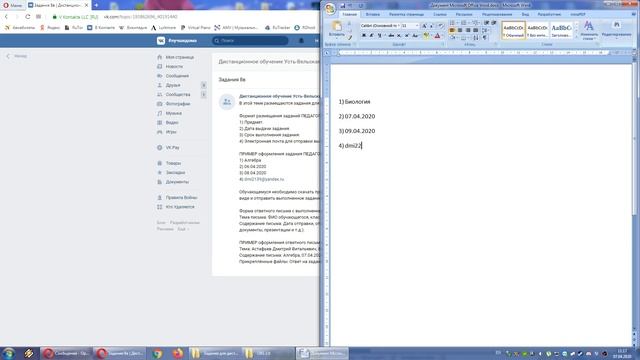
Task: Open the Editing group dropdown
Action: pos(616,30)
